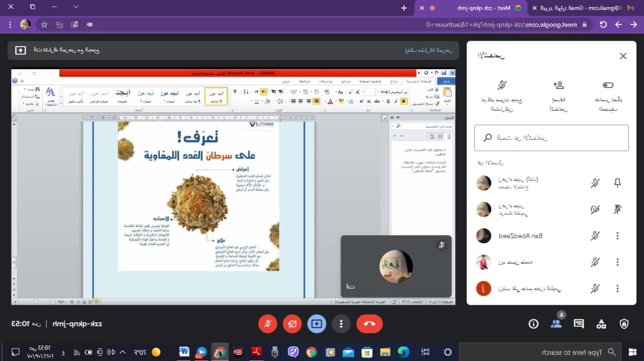The image size is (644, 361).
Task: Click the participant search field
Action: coord(551,138)
